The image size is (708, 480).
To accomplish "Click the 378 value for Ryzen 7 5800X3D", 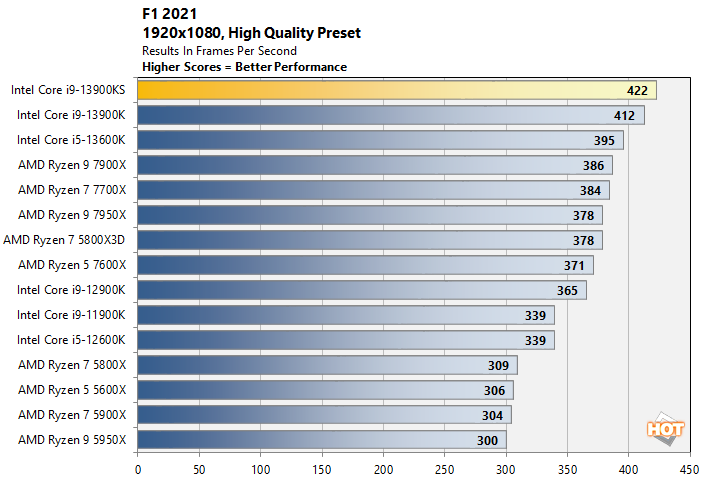I will 583,241.
